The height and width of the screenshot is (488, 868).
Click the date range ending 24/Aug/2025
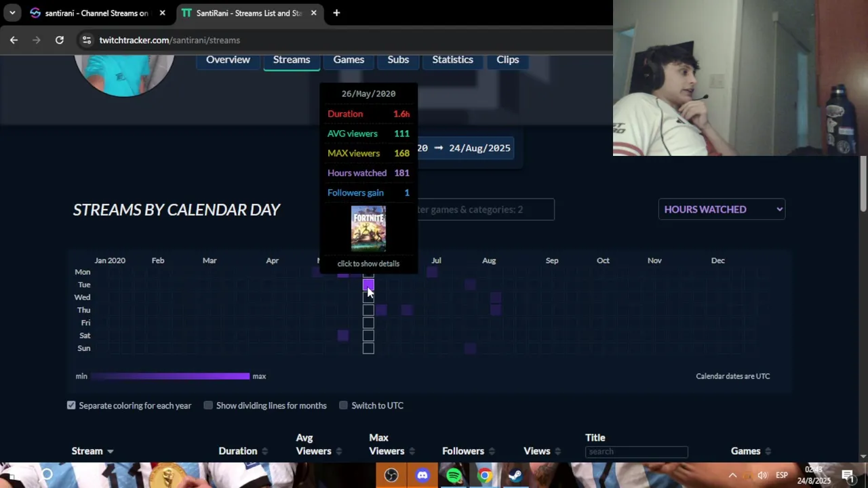[465, 148]
